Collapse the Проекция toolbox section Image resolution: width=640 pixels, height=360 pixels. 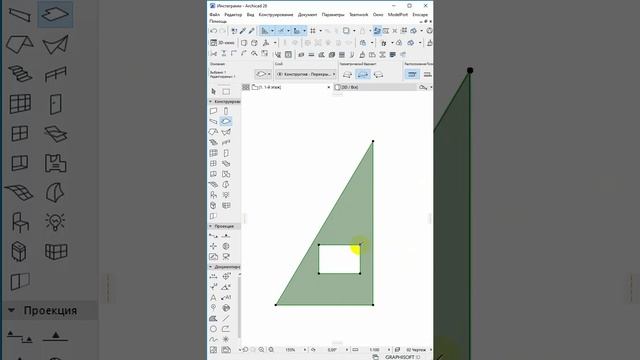point(211,226)
